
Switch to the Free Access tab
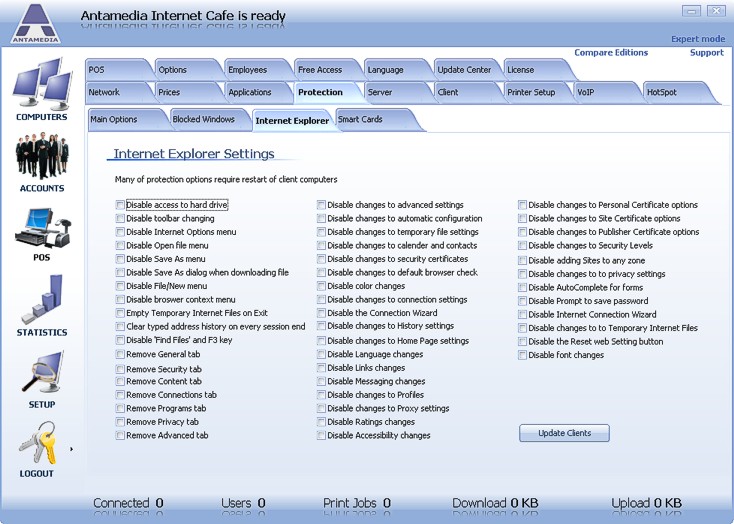pyautogui.click(x=327, y=70)
